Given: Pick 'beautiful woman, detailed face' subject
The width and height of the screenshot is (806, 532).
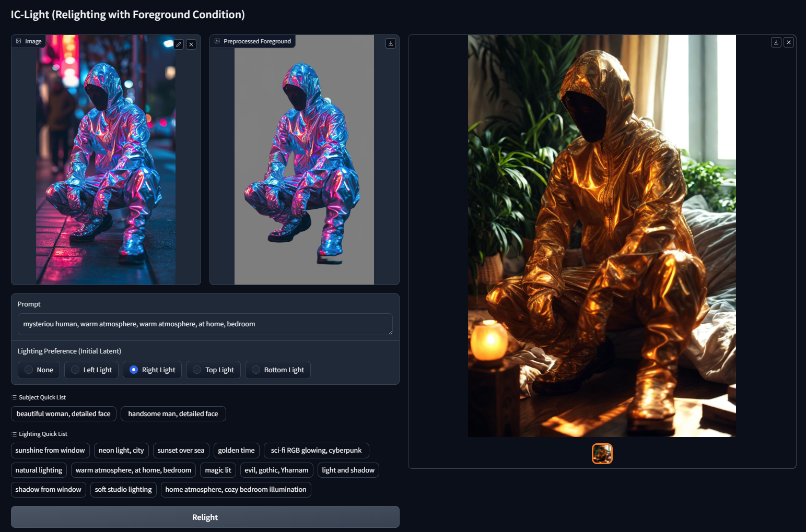Looking at the screenshot, I should click(64, 413).
